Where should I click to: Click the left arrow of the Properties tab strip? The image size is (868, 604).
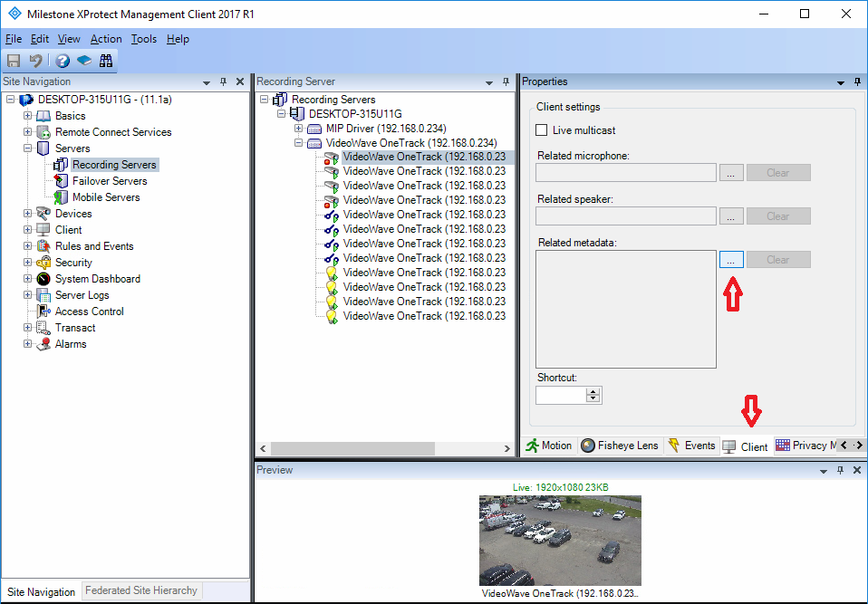coord(844,446)
